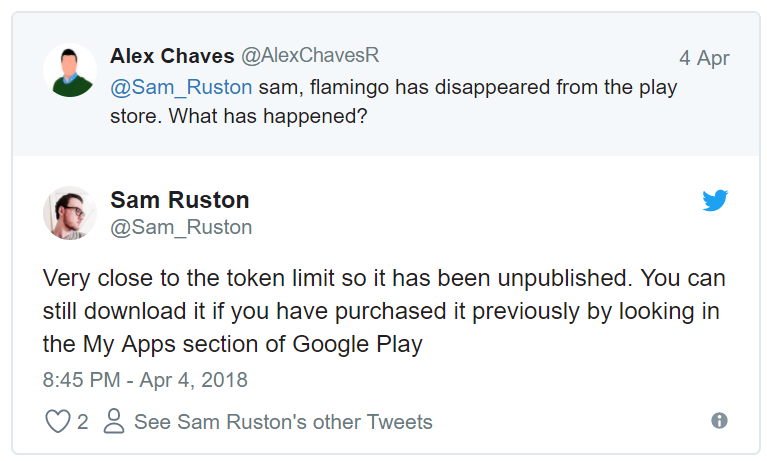
Task: Click the info icon below the tweet
Action: click(x=719, y=421)
